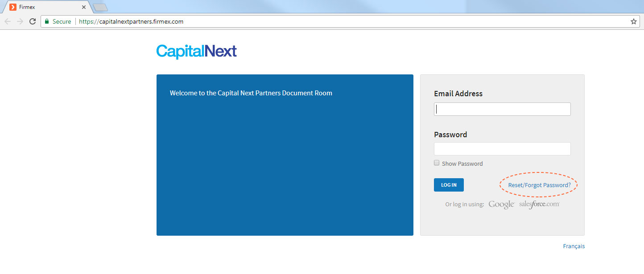The width and height of the screenshot is (644, 274).
Task: Switch language to Français
Action: click(574, 246)
